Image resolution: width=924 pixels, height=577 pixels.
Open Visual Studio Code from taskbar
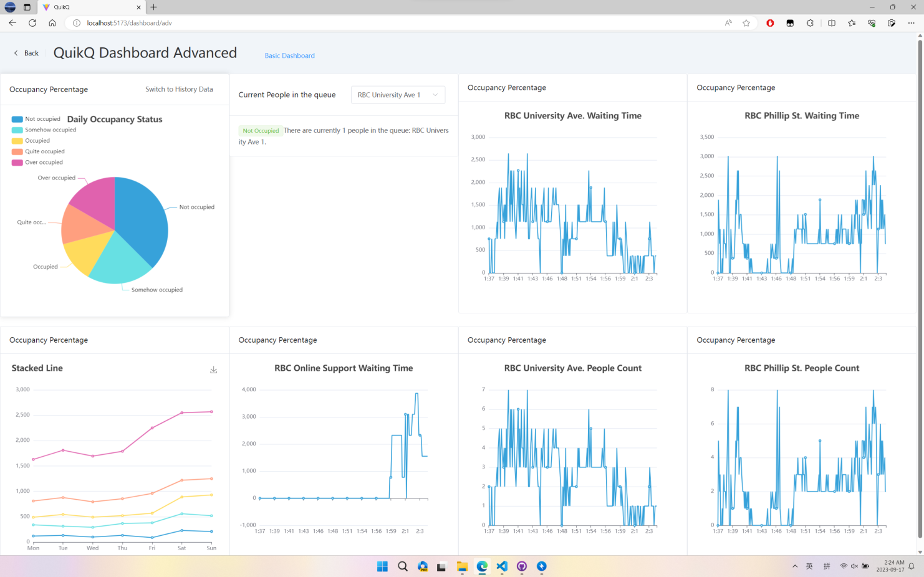coord(502,566)
